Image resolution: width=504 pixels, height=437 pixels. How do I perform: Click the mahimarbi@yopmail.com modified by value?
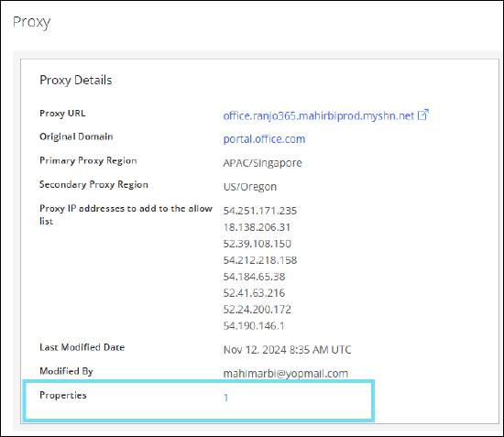coord(286,374)
